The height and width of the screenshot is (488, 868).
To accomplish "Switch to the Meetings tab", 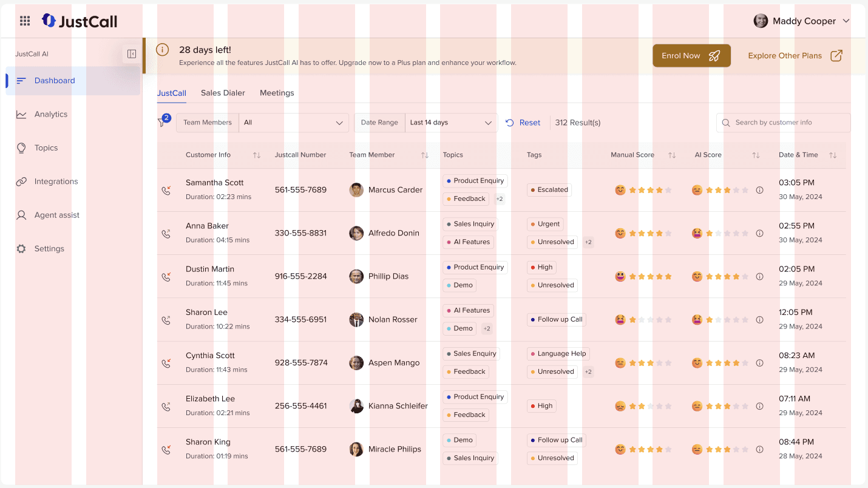I will [x=277, y=93].
